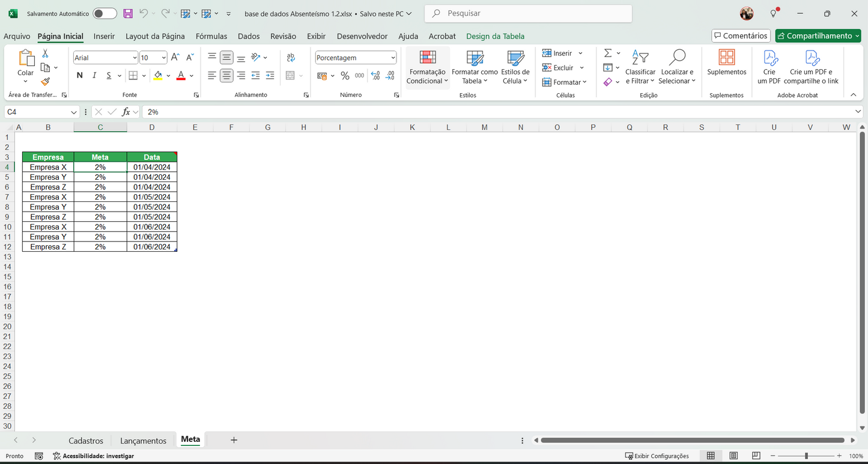Select Formatar como Tabela

[474, 66]
